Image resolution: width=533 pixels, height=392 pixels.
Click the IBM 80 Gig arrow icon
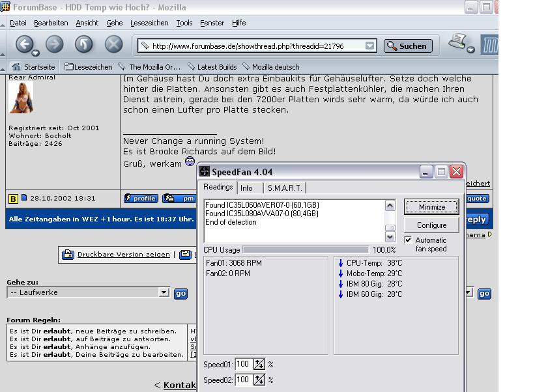(341, 284)
